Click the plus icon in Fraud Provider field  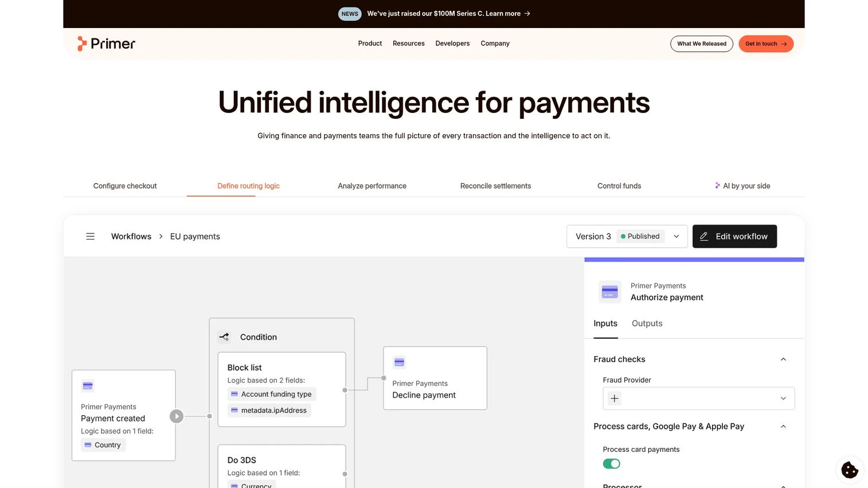[x=614, y=399]
